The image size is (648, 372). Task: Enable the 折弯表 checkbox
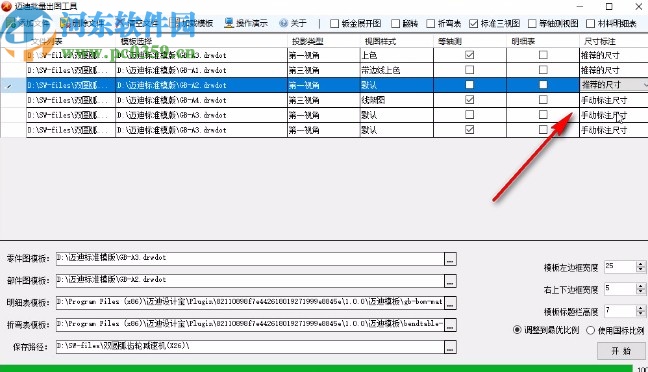(431, 24)
